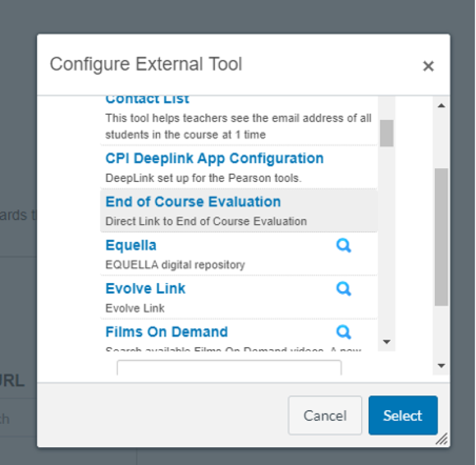Click the scrollbar down arrow in the tool list
Screen dimensions: 476x465
[x=387, y=342]
